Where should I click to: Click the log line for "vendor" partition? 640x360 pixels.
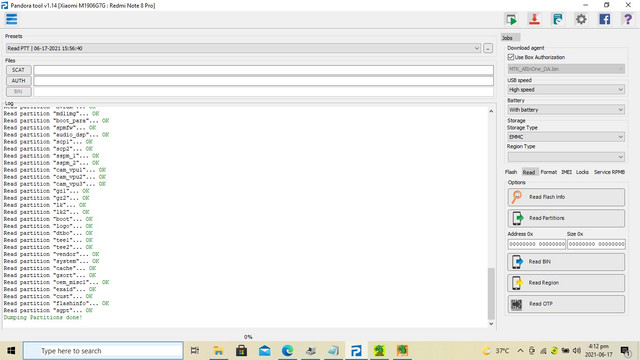pyautogui.click(x=51, y=254)
